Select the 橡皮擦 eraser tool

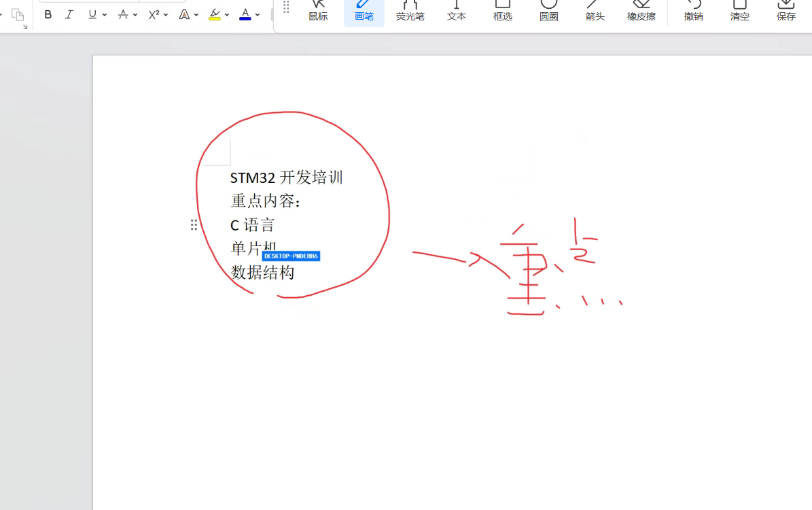pyautogui.click(x=641, y=12)
